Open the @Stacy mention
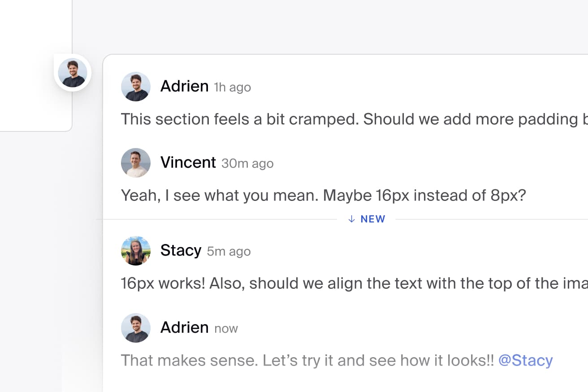 click(x=525, y=360)
